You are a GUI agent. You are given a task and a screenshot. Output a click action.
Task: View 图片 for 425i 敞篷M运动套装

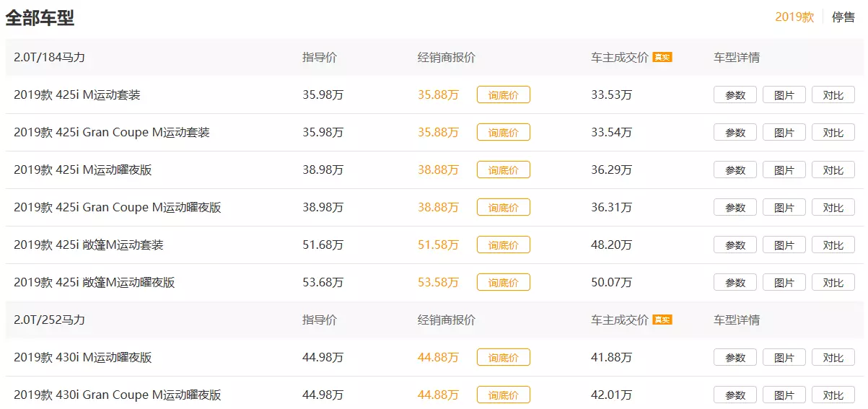pos(784,245)
